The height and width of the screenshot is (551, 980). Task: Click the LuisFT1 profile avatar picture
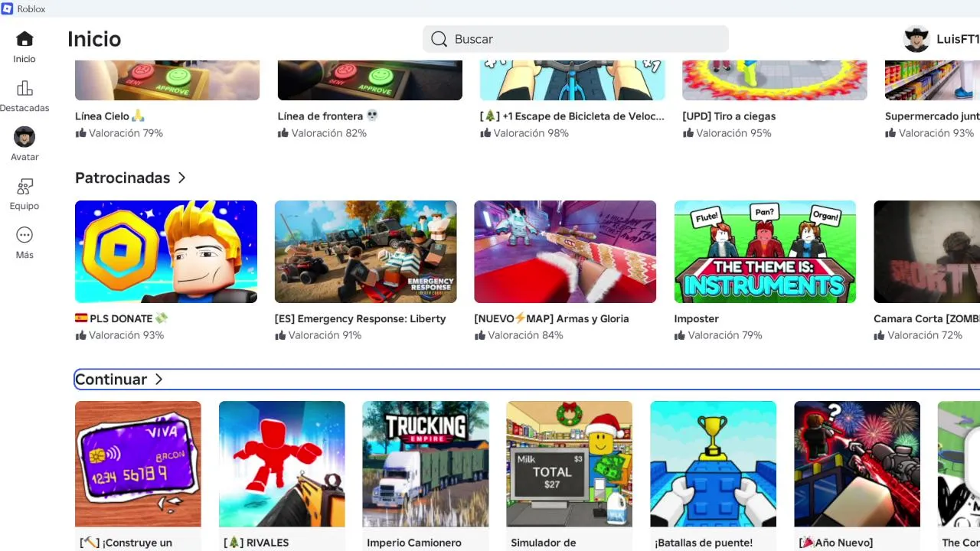[916, 39]
